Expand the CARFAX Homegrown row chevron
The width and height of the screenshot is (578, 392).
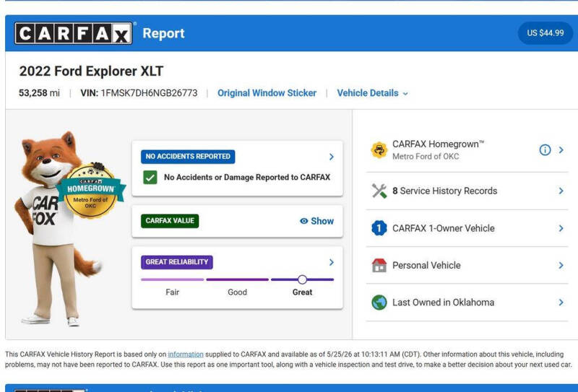tap(561, 150)
